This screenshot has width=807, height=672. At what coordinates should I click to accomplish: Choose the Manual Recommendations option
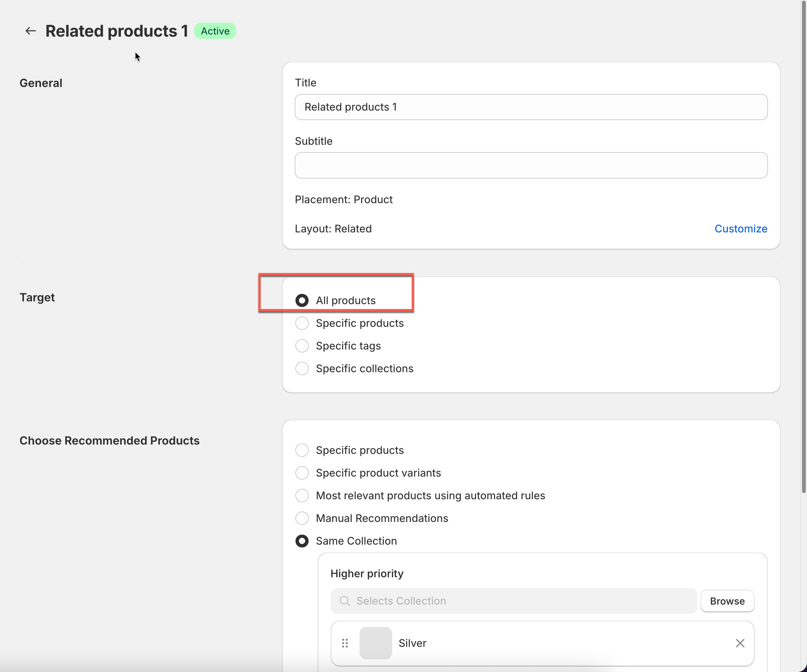click(302, 518)
